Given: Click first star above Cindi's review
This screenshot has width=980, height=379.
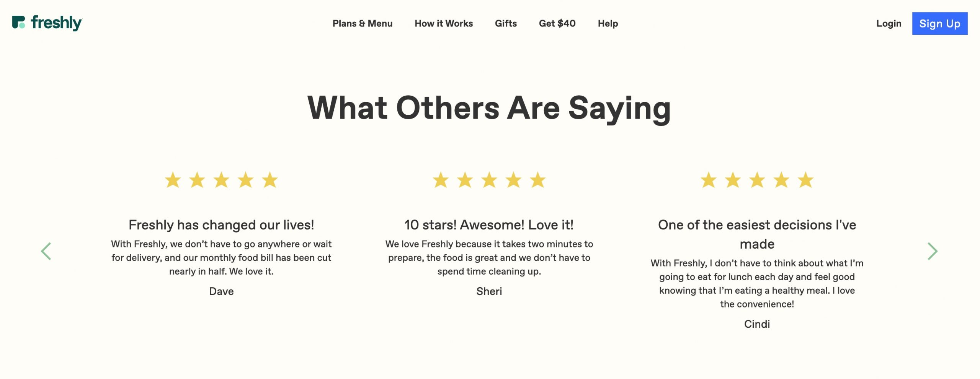Looking at the screenshot, I should click(709, 180).
